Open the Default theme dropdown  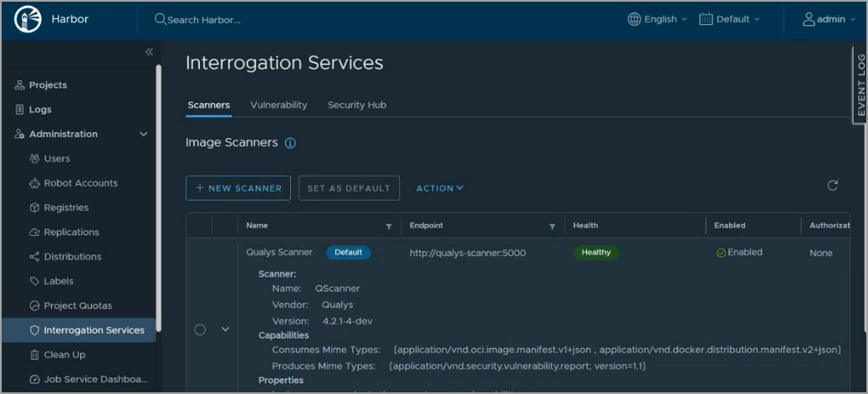730,19
